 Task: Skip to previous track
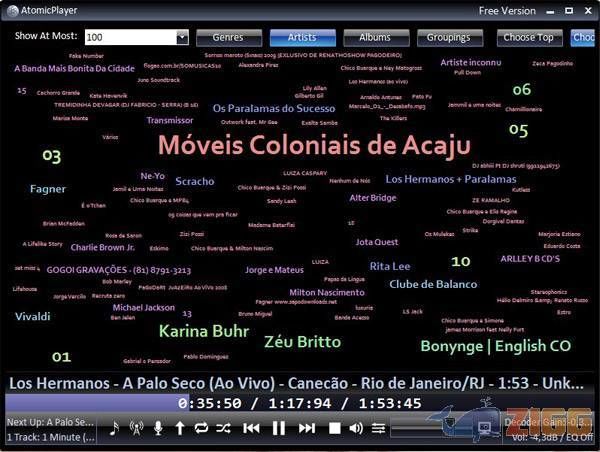tap(251, 428)
